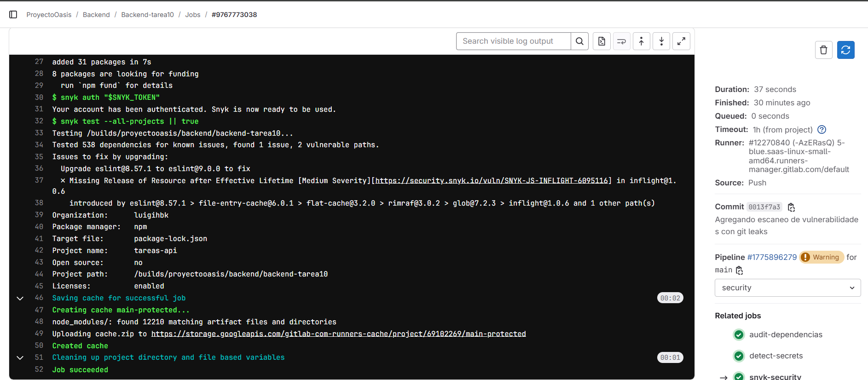Open Jobs breadcrumb
Viewport: 868px width, 380px height.
coord(193,15)
